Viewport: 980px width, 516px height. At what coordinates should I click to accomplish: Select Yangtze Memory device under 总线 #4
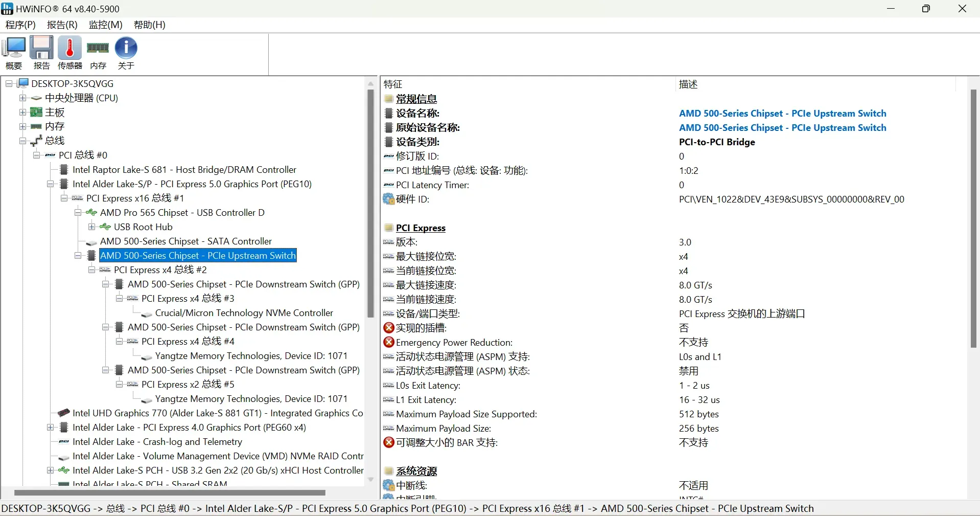click(x=251, y=355)
